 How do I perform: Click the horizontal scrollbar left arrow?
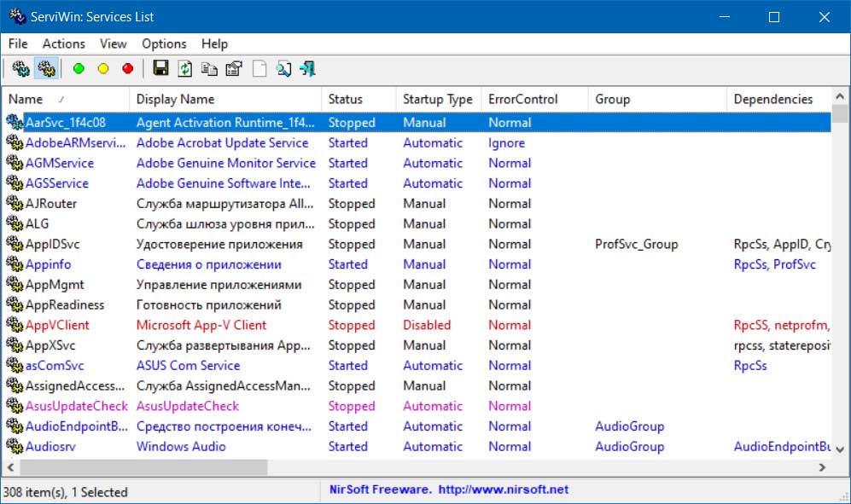click(10, 467)
